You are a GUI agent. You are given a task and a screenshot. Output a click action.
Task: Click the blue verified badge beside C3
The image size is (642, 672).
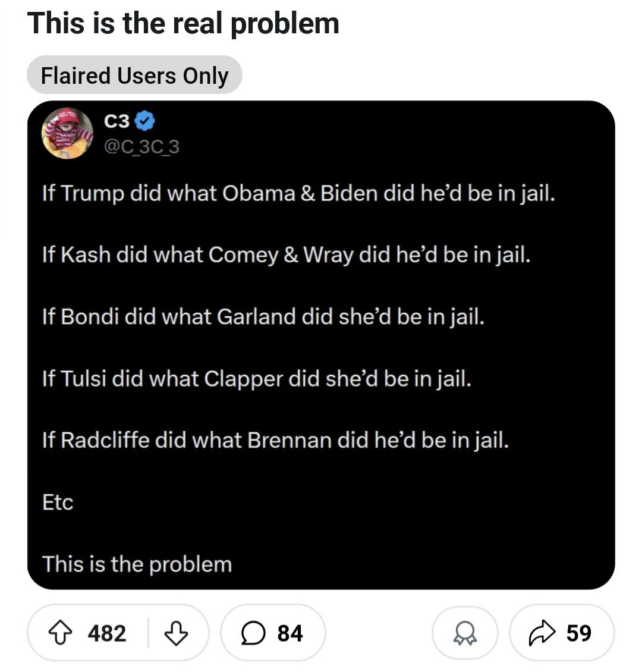146,121
